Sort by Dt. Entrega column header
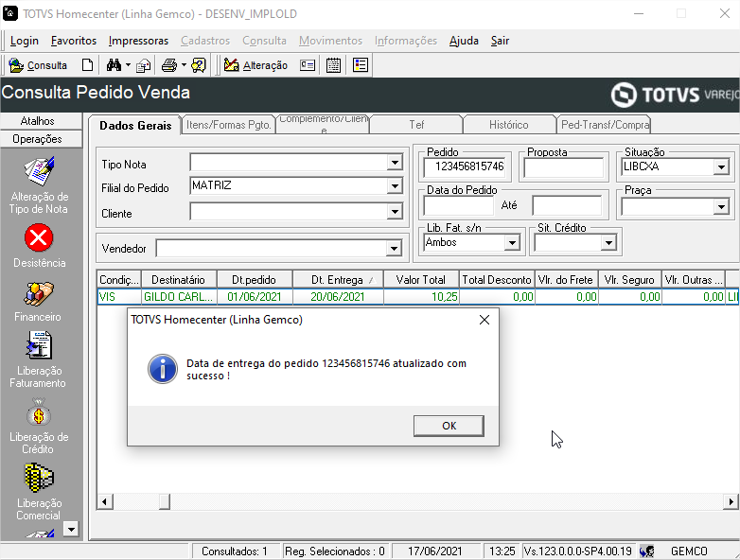 338,280
